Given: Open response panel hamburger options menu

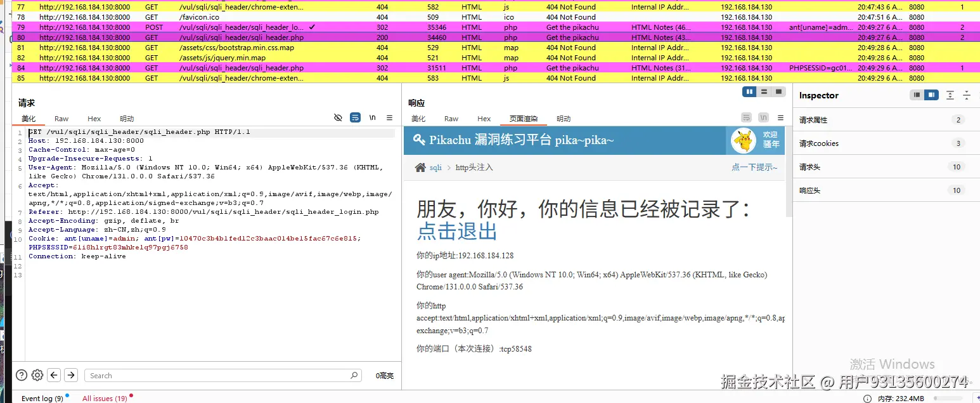Looking at the screenshot, I should pyautogui.click(x=780, y=117).
